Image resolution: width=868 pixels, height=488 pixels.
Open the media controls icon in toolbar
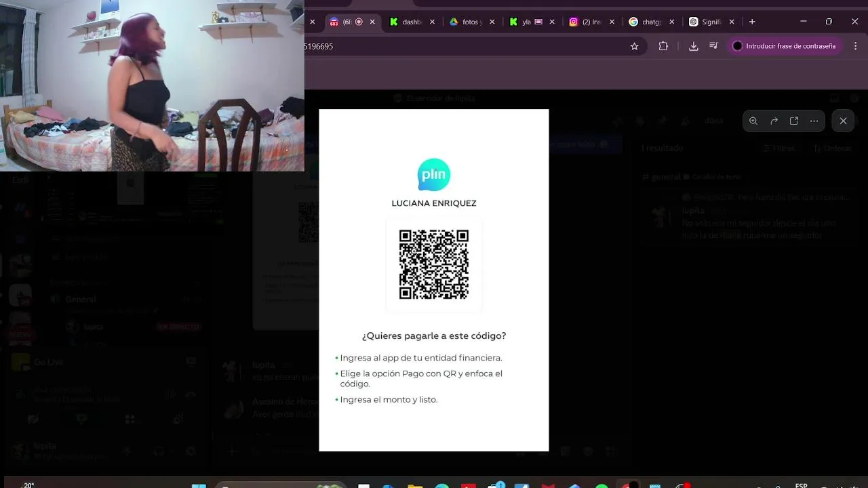point(713,46)
